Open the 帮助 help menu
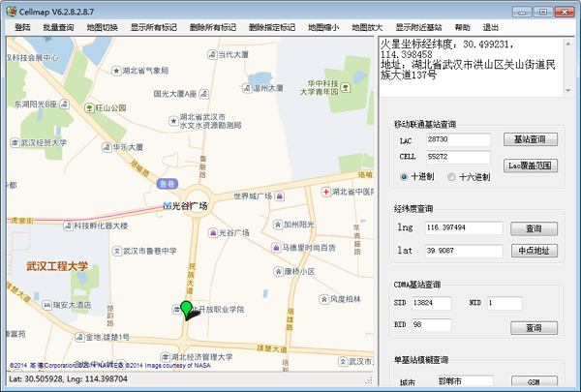The height and width of the screenshot is (392, 581). tap(463, 27)
